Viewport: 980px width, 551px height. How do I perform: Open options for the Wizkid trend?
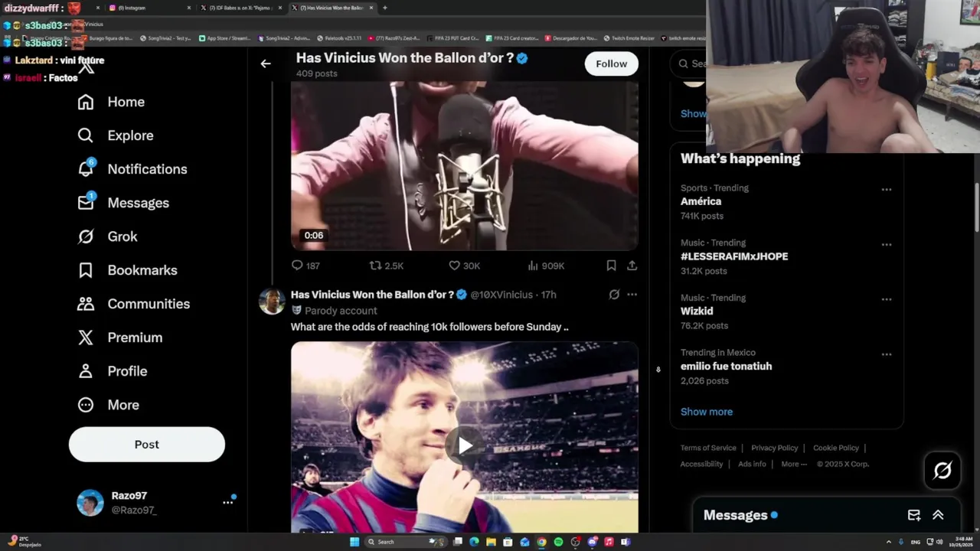tap(886, 299)
